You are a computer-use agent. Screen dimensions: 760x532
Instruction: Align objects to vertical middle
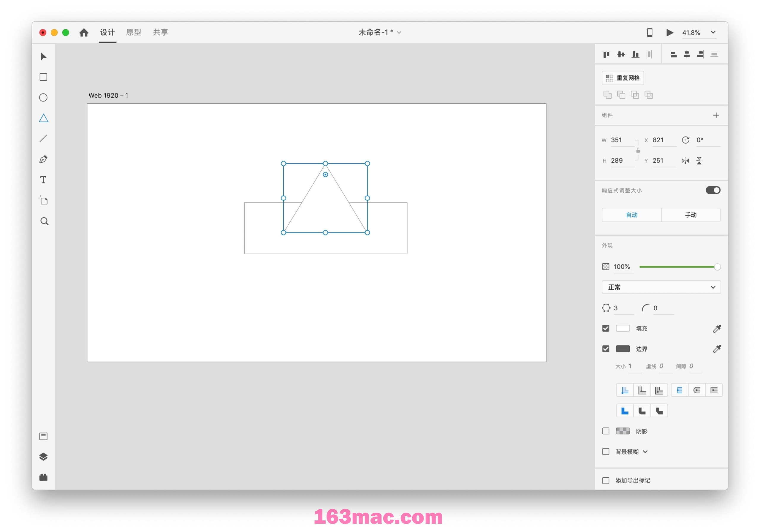(x=621, y=54)
